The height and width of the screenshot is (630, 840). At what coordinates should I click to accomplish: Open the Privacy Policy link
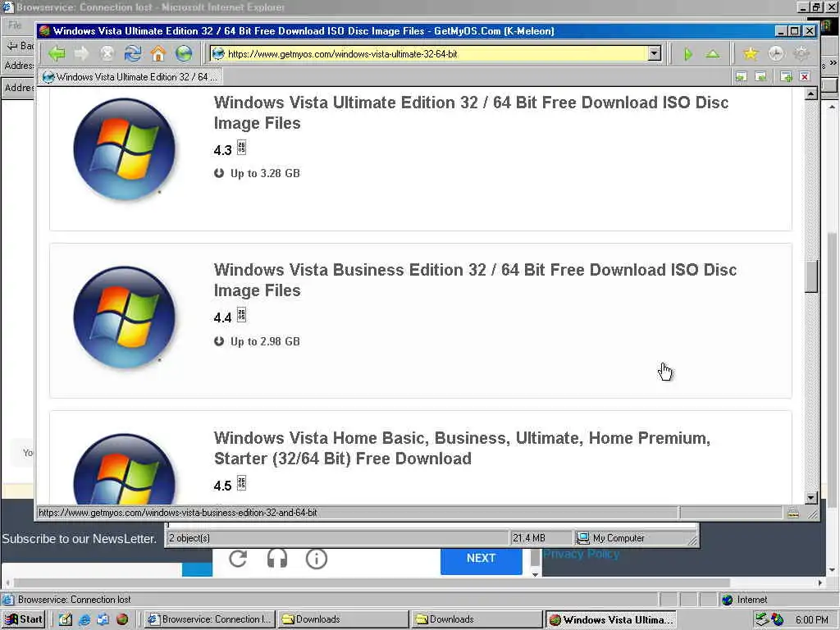pyautogui.click(x=582, y=555)
